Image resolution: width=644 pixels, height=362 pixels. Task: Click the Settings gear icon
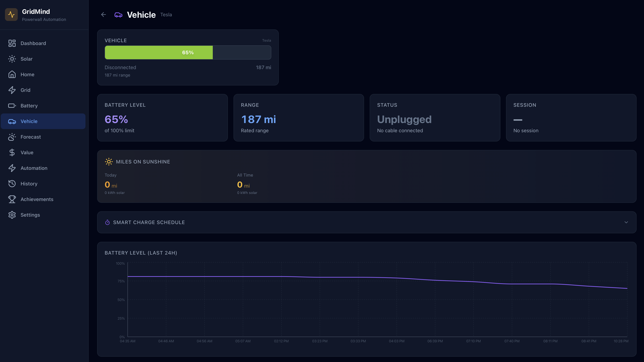(x=12, y=215)
